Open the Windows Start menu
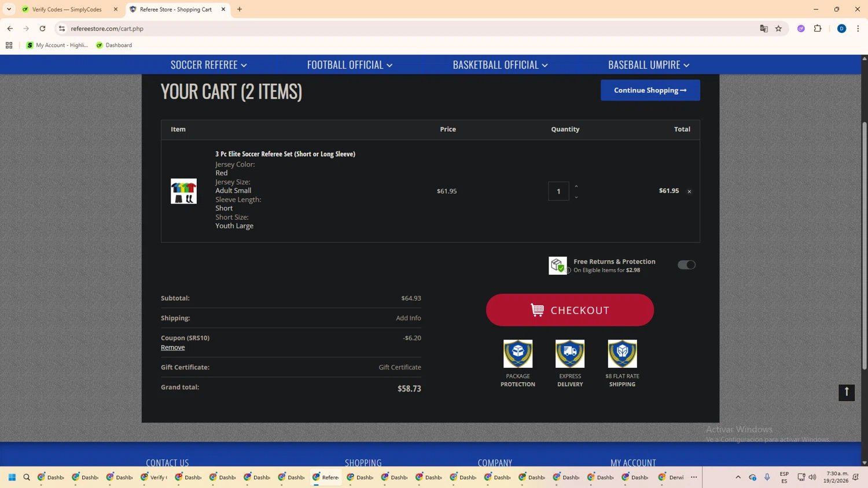The width and height of the screenshot is (868, 488). (12, 477)
